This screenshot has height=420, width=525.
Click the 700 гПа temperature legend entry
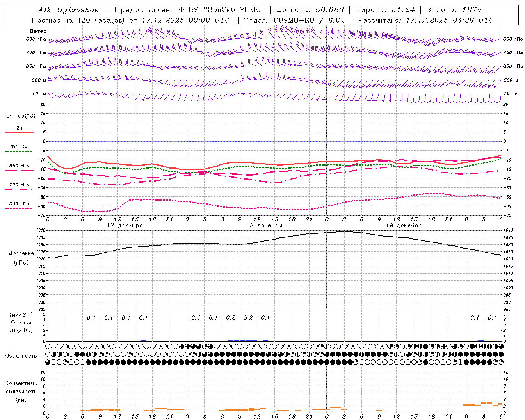(19, 185)
